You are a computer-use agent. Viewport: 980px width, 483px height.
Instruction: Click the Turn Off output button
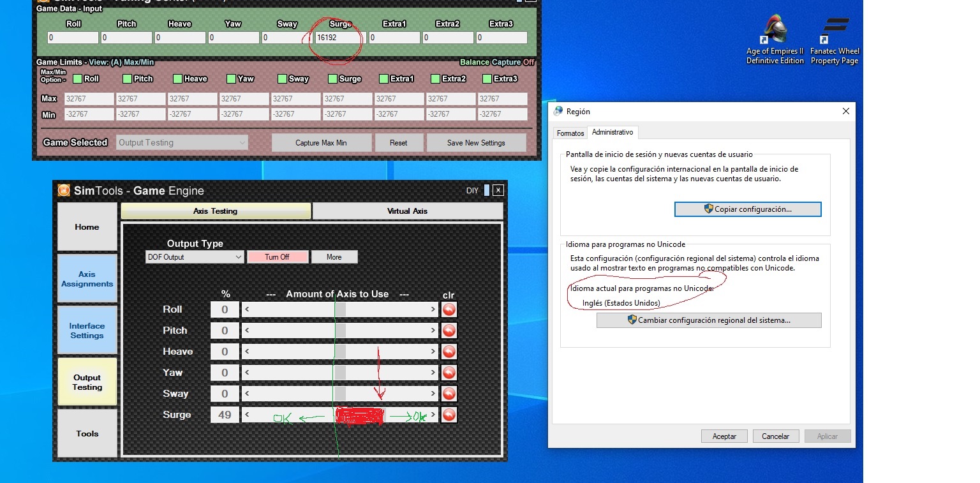[x=278, y=257]
